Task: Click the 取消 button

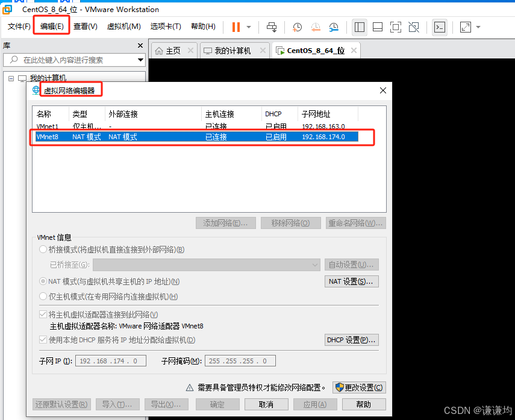Action: coord(266,404)
